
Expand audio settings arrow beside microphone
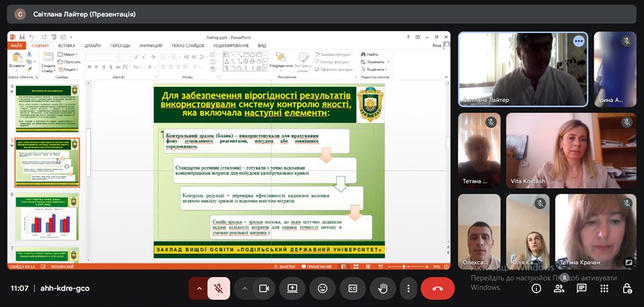[199, 288]
